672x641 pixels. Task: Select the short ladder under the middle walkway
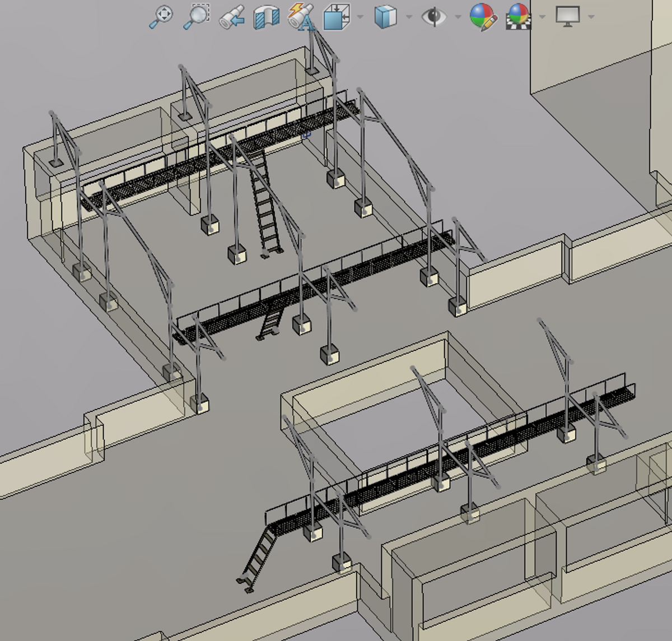[x=270, y=323]
